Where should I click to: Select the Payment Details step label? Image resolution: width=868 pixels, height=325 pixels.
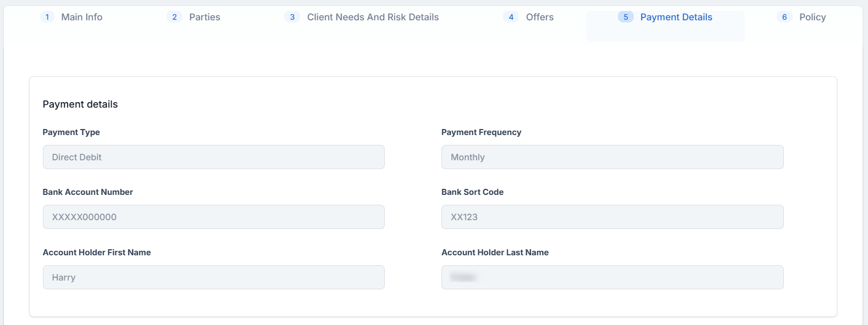click(x=676, y=17)
